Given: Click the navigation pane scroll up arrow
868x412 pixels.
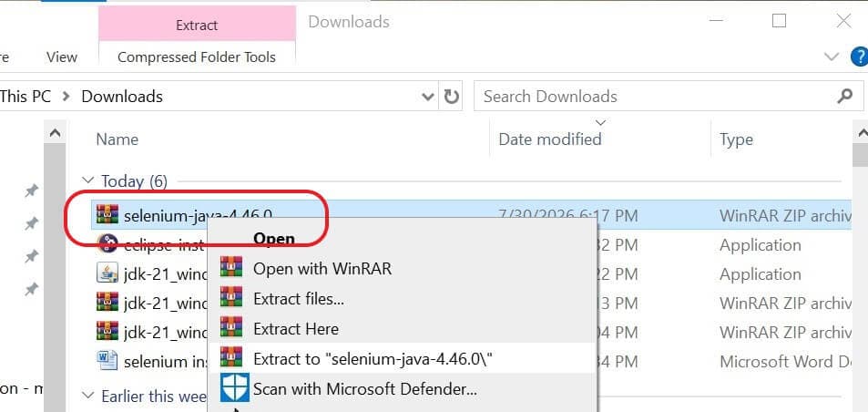Looking at the screenshot, I should point(55,133).
